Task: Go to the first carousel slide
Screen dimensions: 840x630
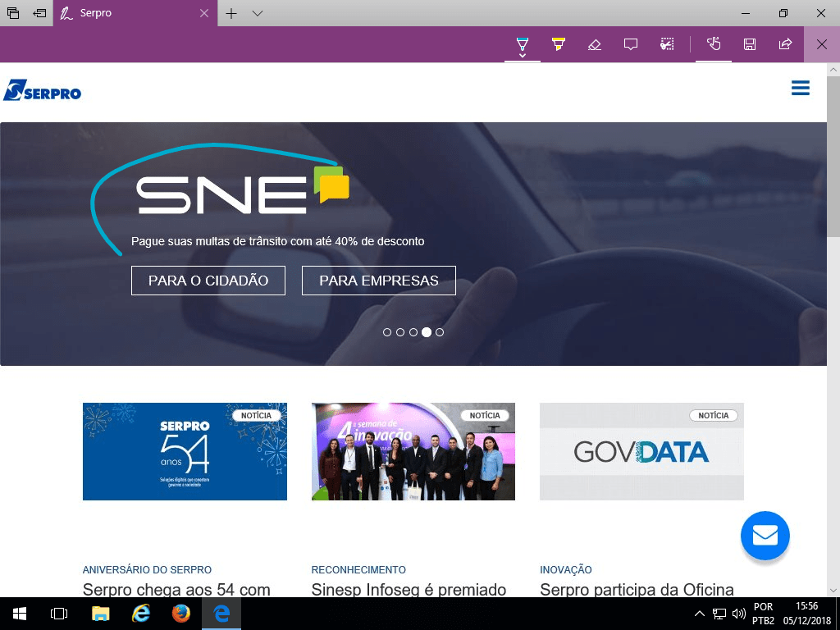Action: click(387, 332)
